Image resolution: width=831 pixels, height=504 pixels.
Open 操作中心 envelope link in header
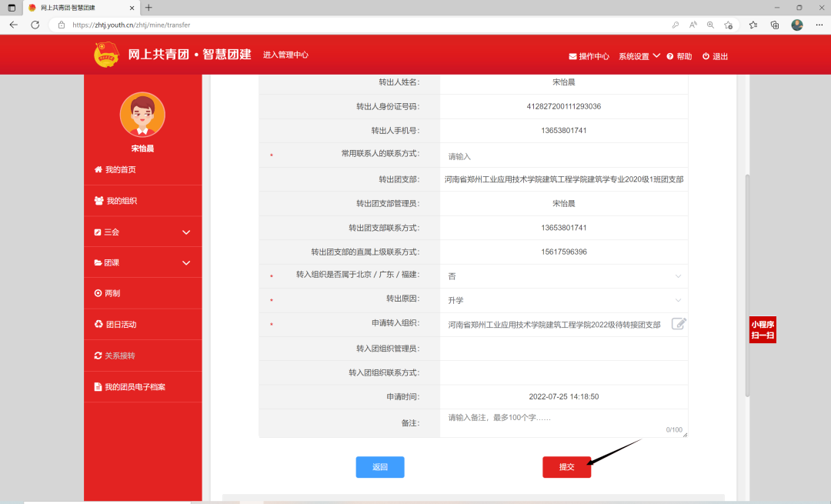click(x=589, y=56)
